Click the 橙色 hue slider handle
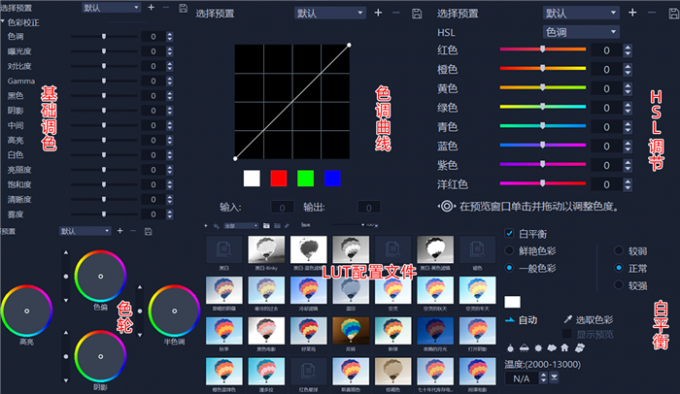Viewport: 680px width, 394px height. (543, 68)
